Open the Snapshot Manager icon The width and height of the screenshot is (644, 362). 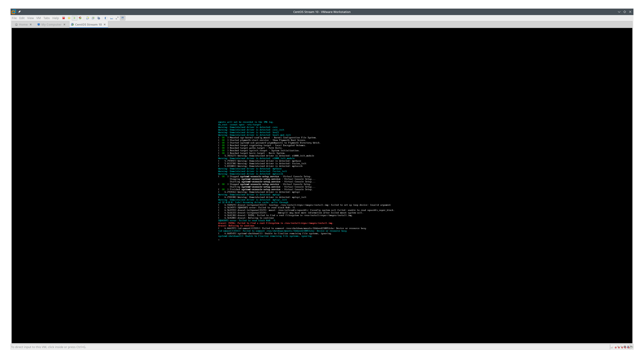(99, 18)
